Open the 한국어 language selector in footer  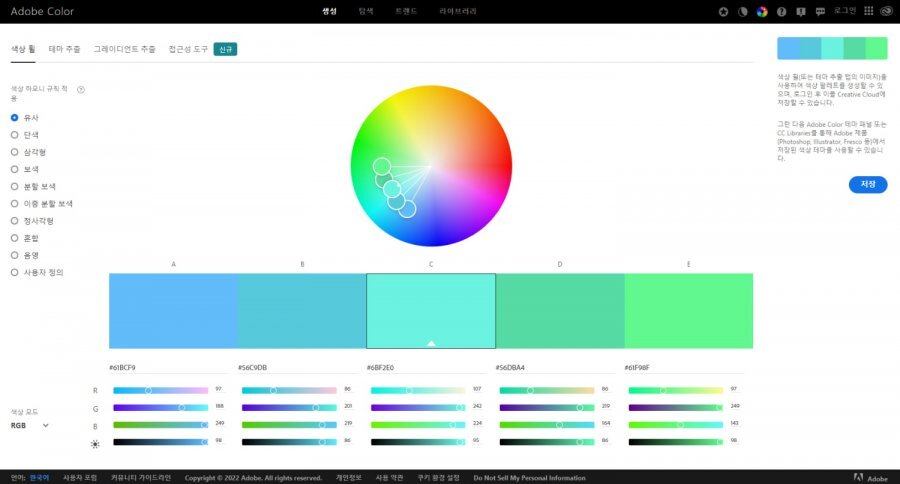40,478
